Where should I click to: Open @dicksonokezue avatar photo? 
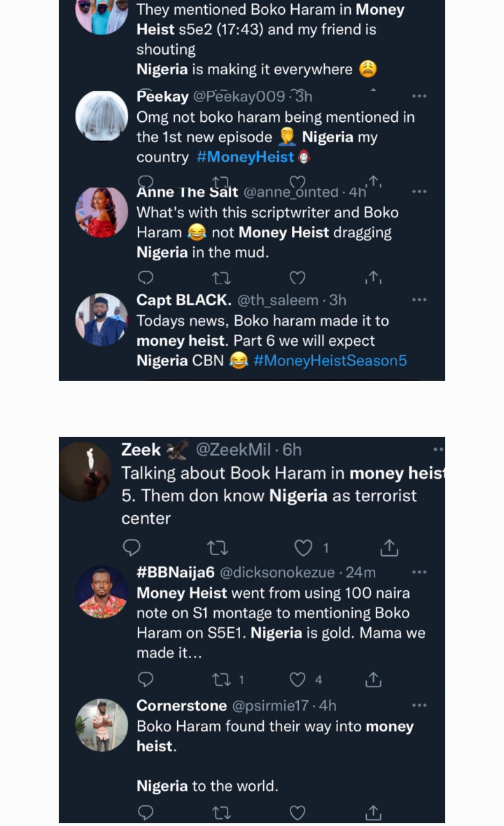click(101, 592)
